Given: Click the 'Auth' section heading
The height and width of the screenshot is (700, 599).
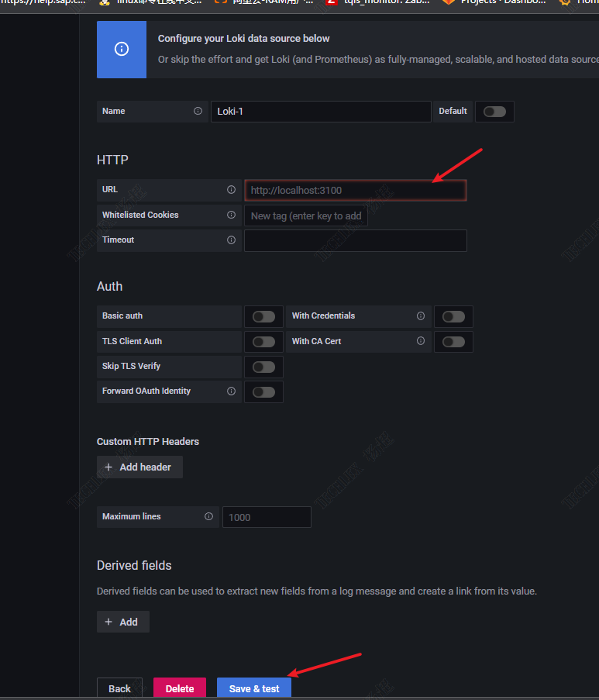Looking at the screenshot, I should click(x=109, y=286).
